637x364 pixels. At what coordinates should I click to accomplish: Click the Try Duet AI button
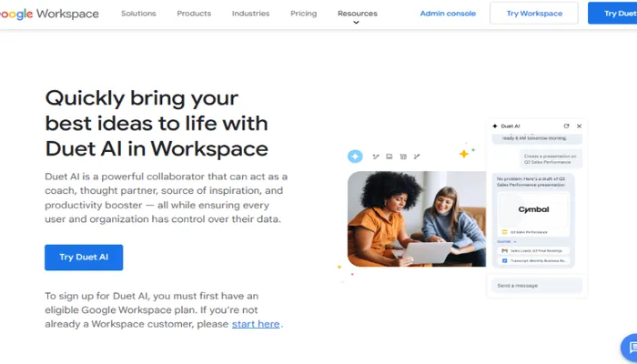click(x=84, y=258)
